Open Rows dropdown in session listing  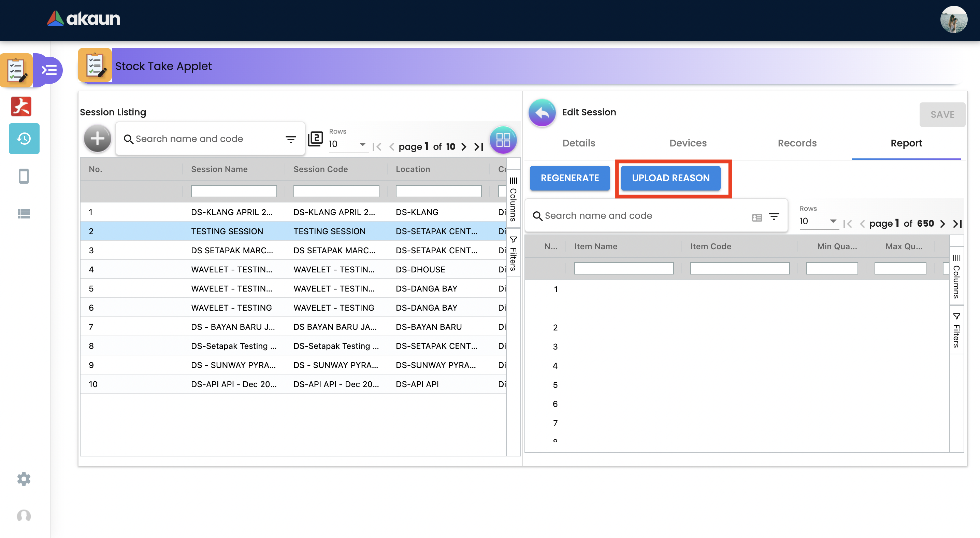pyautogui.click(x=348, y=144)
